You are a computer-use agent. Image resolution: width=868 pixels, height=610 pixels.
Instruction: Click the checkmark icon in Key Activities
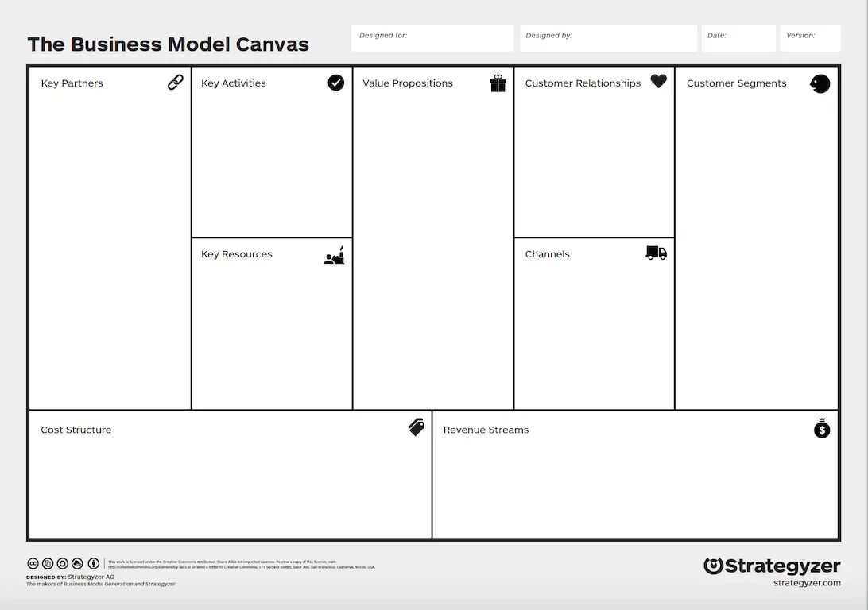(335, 83)
